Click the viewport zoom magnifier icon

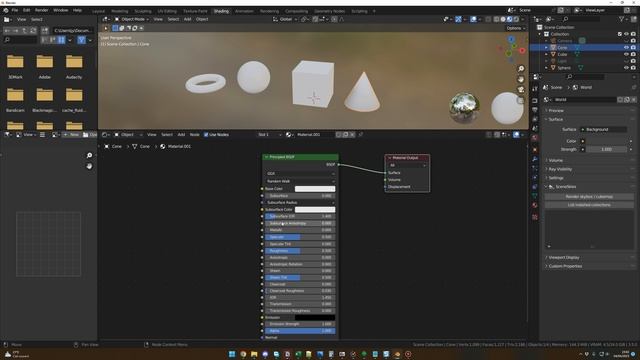[521, 69]
